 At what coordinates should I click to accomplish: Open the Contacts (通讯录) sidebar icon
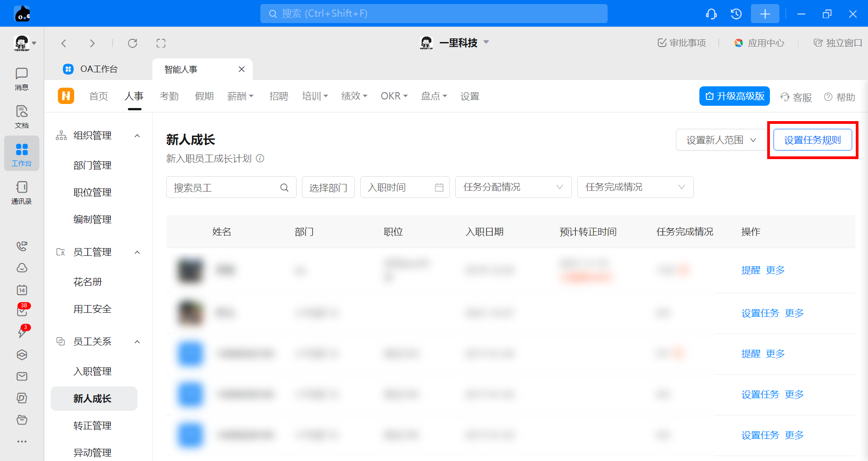click(21, 193)
